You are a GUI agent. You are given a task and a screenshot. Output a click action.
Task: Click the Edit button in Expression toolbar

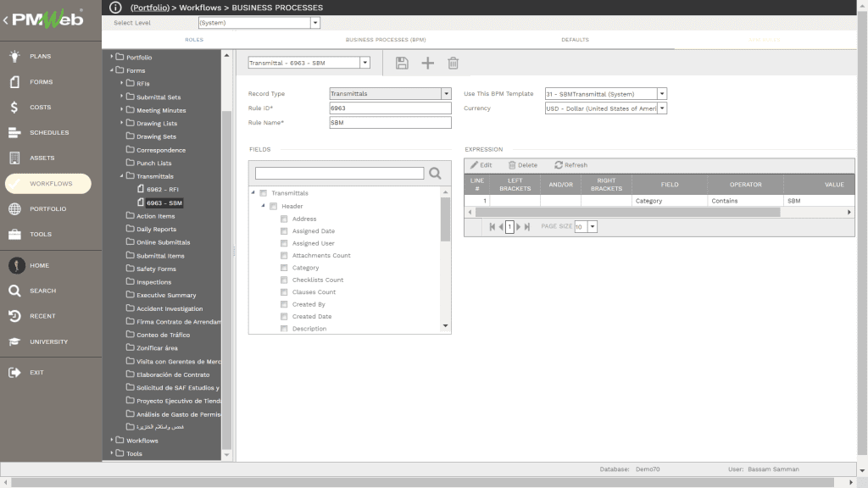pos(481,165)
